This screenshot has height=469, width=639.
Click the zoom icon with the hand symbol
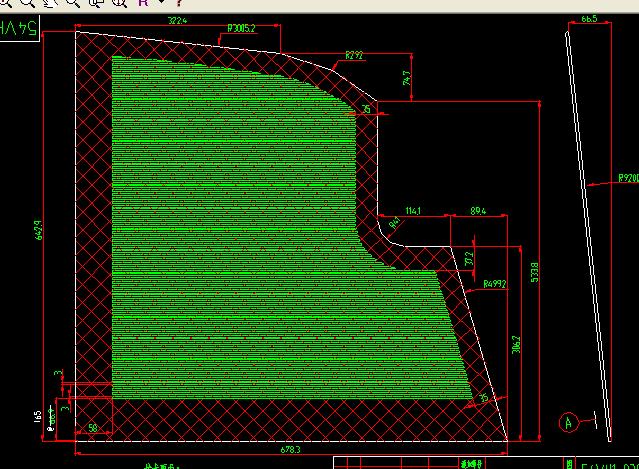50,3
